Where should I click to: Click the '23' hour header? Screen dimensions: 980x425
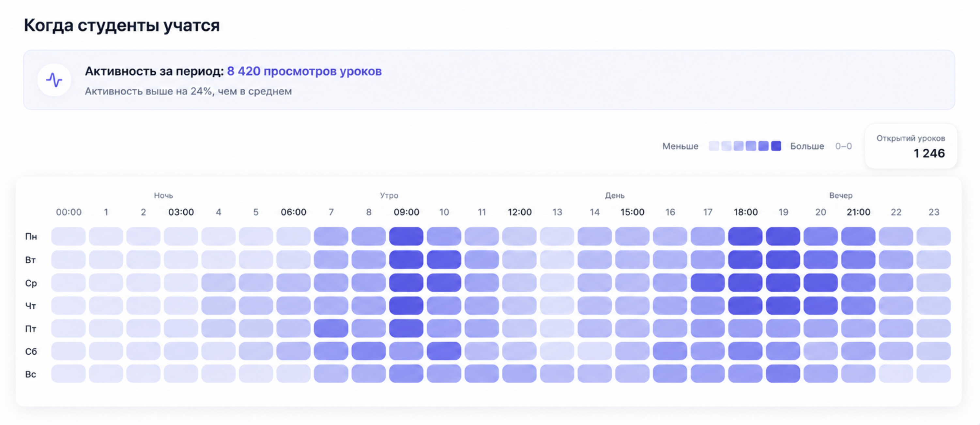tap(934, 212)
